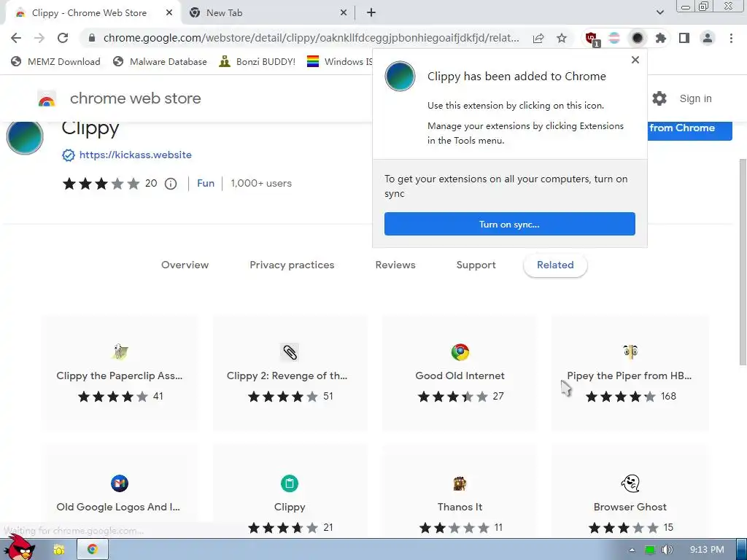Click the Turn on sync button
Viewport: 747px width, 560px height.
coord(509,224)
